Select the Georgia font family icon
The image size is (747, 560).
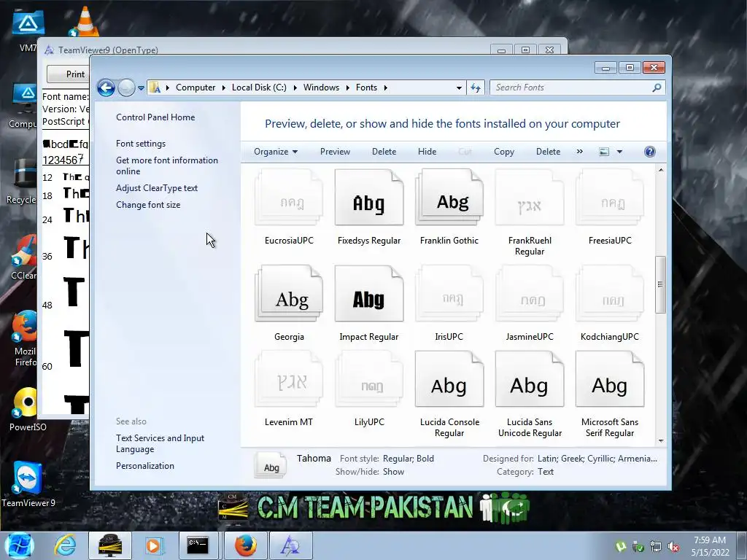click(289, 293)
